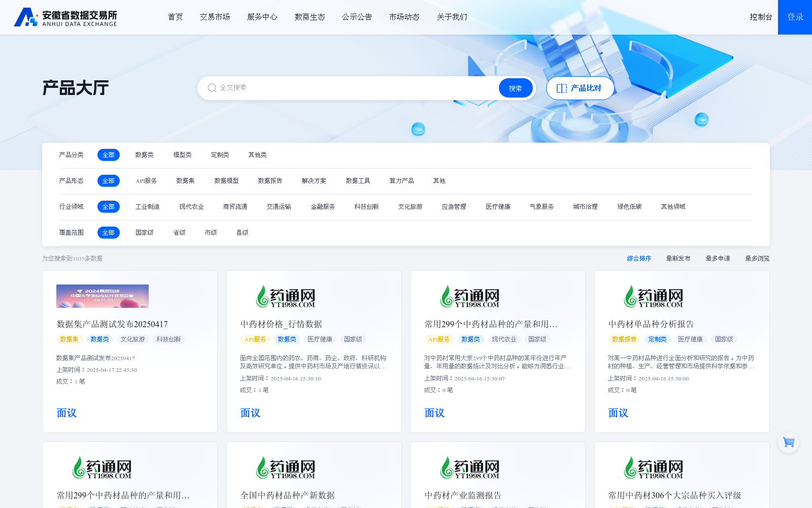Click 面议 price on 中药材价格_行情数据 card
This screenshot has width=812, height=508.
tap(250, 413)
